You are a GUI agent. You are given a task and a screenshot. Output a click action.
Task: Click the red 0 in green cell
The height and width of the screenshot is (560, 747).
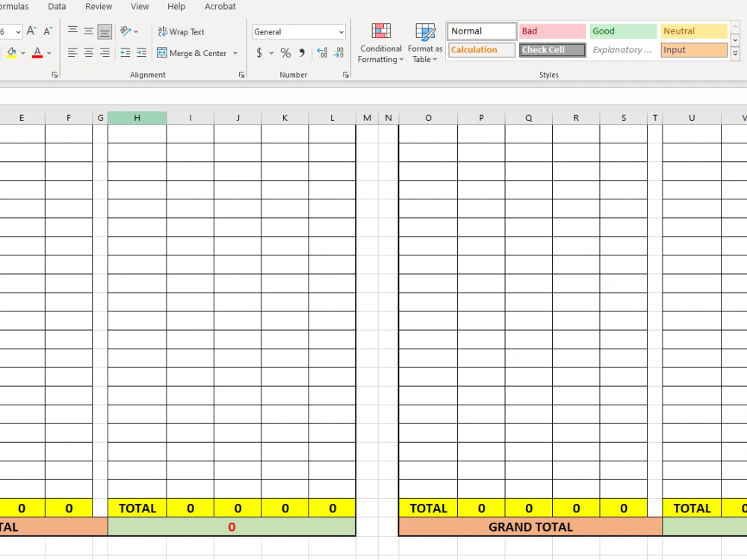232,527
